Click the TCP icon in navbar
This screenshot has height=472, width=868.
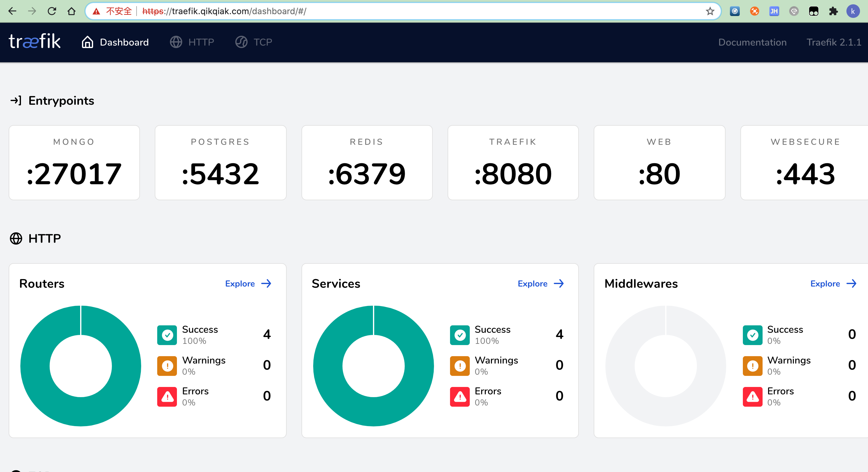tap(241, 42)
